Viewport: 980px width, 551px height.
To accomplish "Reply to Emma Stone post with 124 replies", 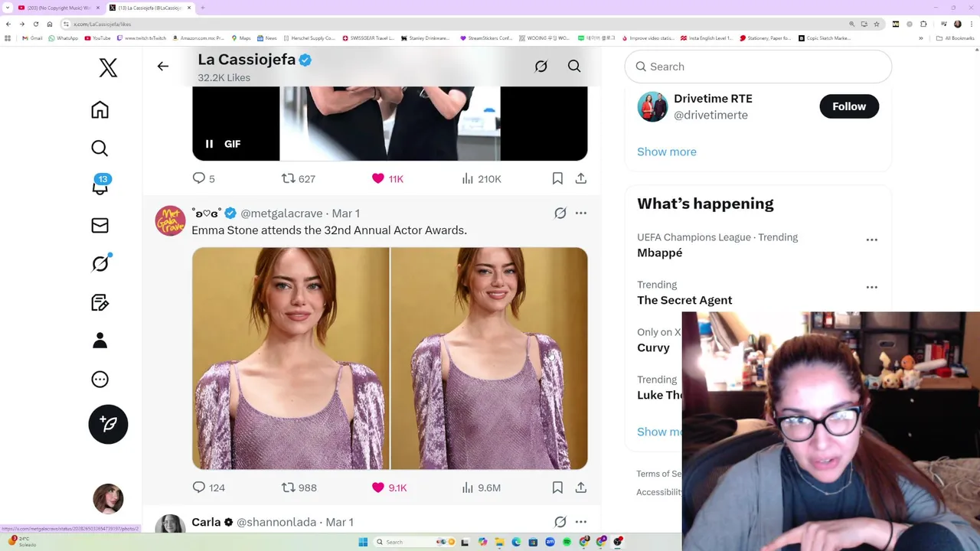I will [208, 487].
